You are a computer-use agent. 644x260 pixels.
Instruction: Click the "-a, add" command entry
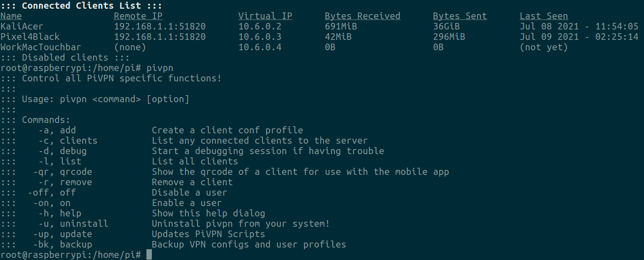(x=57, y=130)
